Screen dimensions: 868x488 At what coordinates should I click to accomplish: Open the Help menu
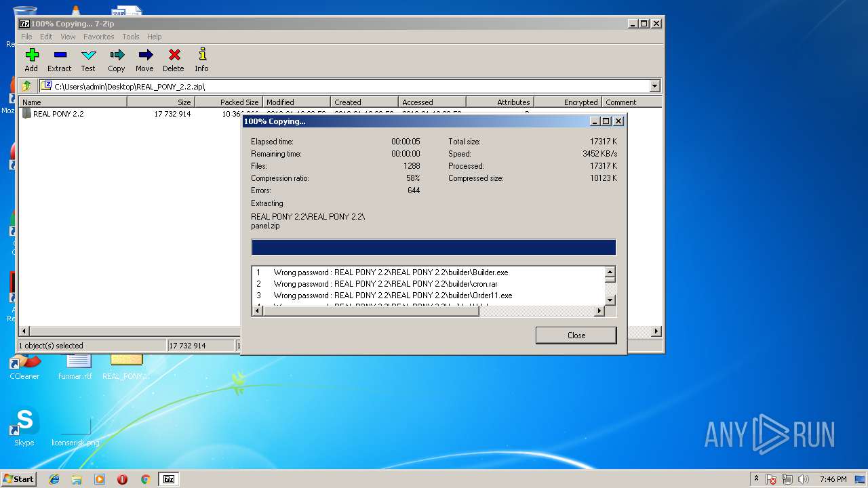[155, 37]
